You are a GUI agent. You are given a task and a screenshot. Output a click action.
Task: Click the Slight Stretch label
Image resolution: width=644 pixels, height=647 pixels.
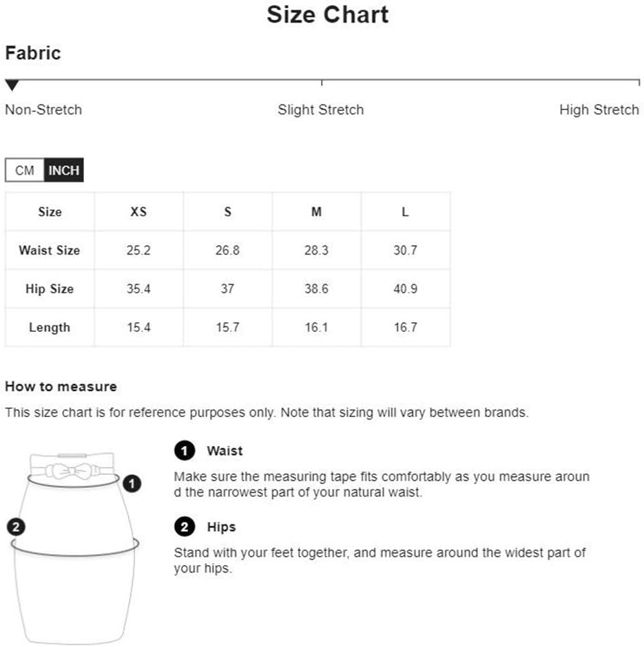point(321,109)
